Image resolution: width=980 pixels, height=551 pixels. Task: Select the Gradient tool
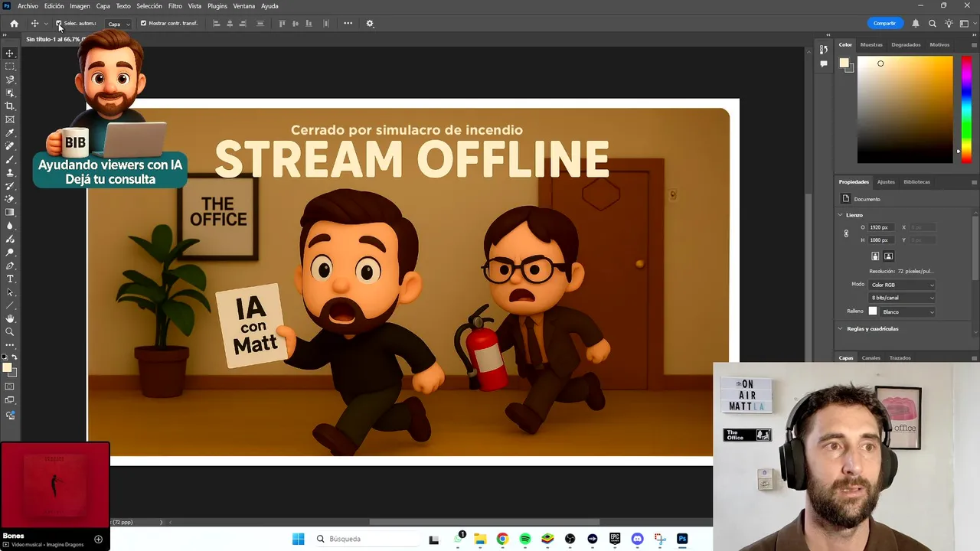click(x=10, y=213)
